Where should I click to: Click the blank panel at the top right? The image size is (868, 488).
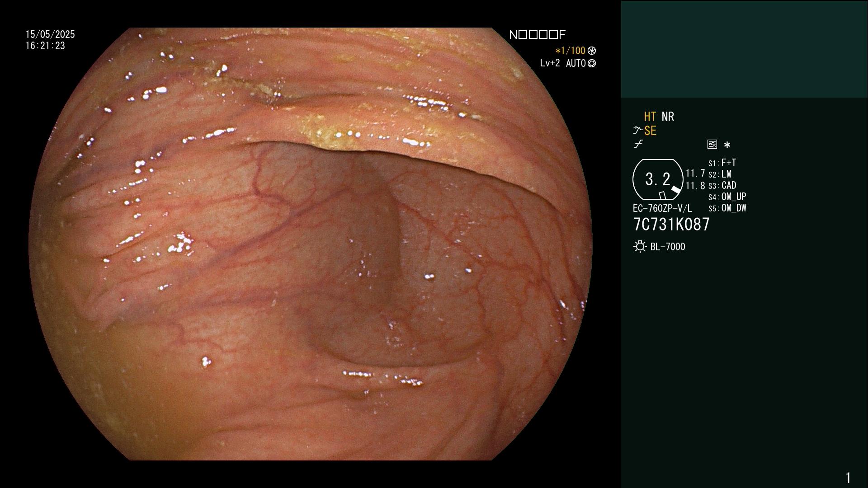[x=744, y=49]
